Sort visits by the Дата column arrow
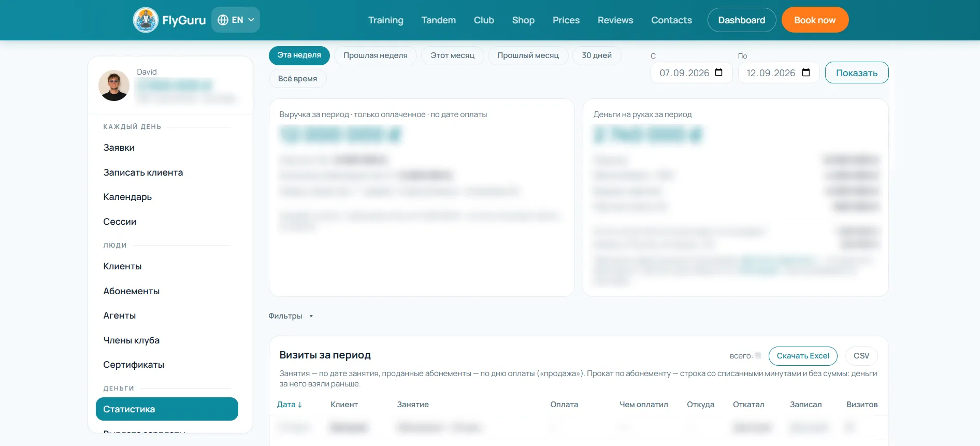This screenshot has height=446, width=980. click(x=300, y=405)
